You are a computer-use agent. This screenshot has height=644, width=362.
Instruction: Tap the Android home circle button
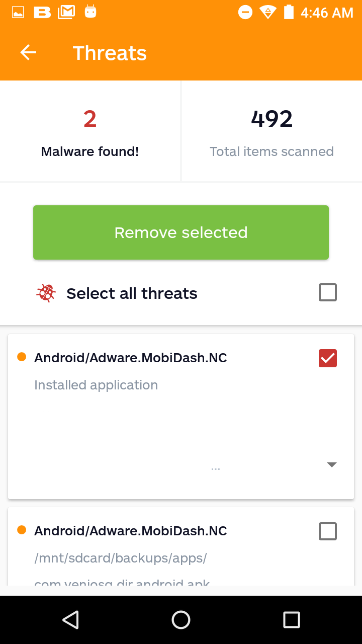click(181, 620)
